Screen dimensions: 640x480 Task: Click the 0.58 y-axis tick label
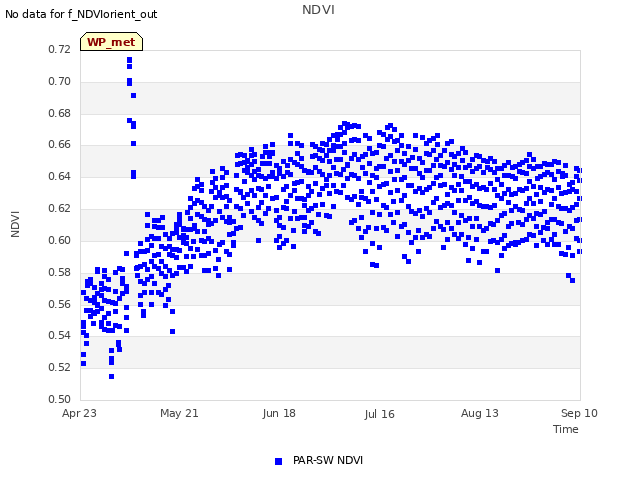[60, 272]
